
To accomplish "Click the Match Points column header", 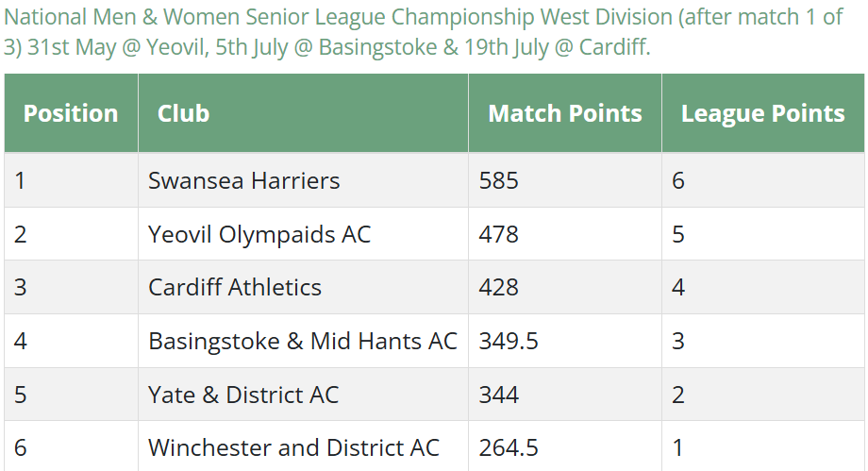I will [565, 113].
